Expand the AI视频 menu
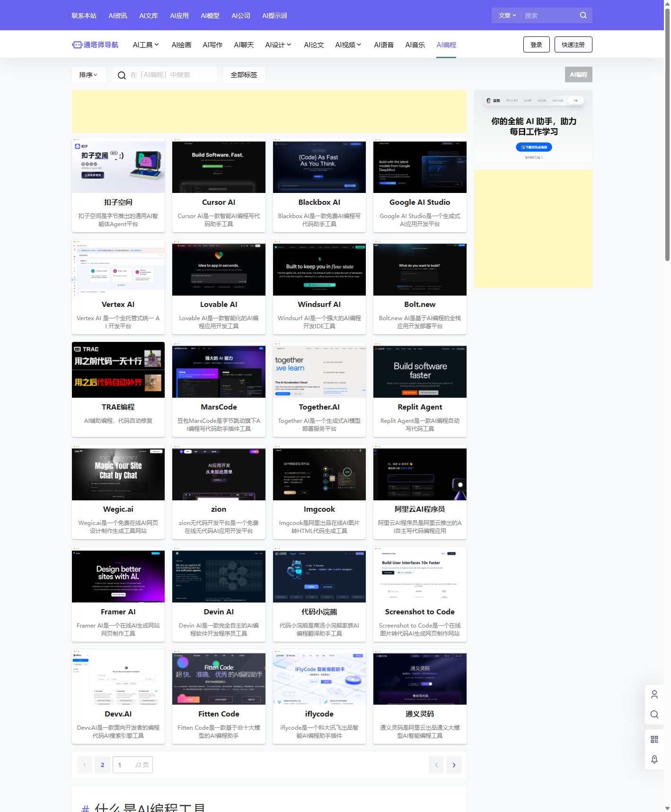This screenshot has height=812, width=671. click(348, 44)
